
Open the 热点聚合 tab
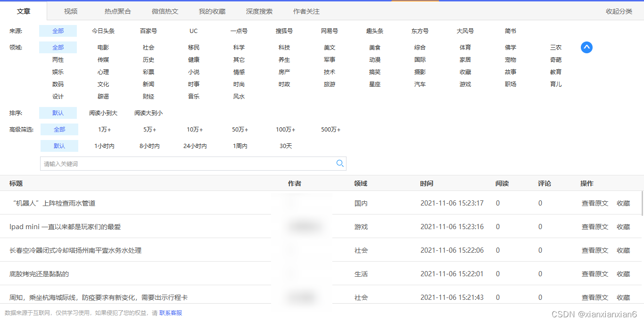click(118, 11)
